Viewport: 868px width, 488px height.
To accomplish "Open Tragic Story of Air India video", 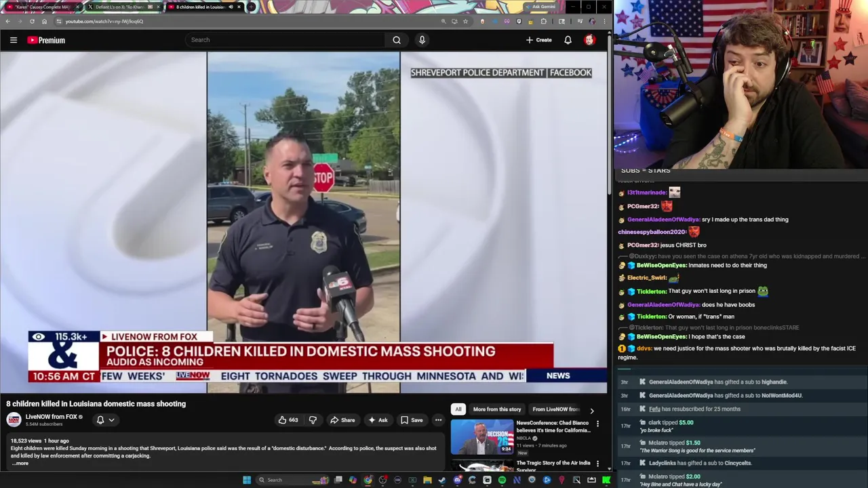I will [x=553, y=466].
